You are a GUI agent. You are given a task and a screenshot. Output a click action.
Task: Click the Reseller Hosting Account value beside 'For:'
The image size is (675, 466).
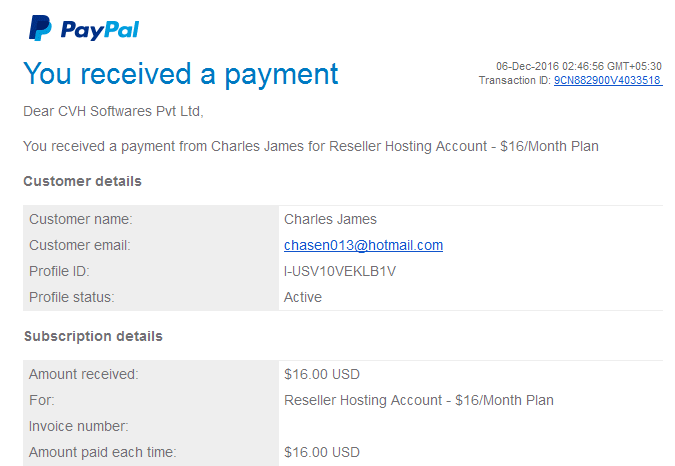(x=418, y=401)
